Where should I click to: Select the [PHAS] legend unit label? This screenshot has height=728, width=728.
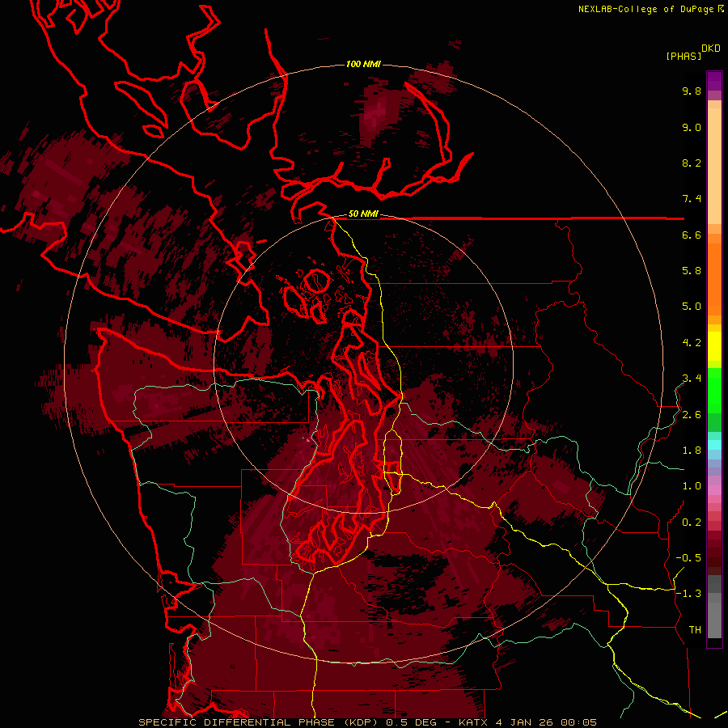[x=684, y=56]
